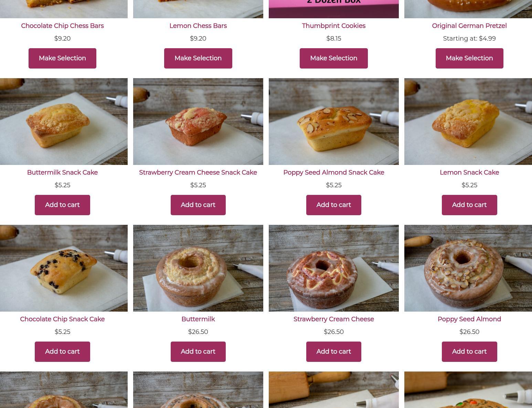Add Strawberry Cream Cheese Snack Cake to cart
Screen dimensions: 532x408
pos(198,205)
